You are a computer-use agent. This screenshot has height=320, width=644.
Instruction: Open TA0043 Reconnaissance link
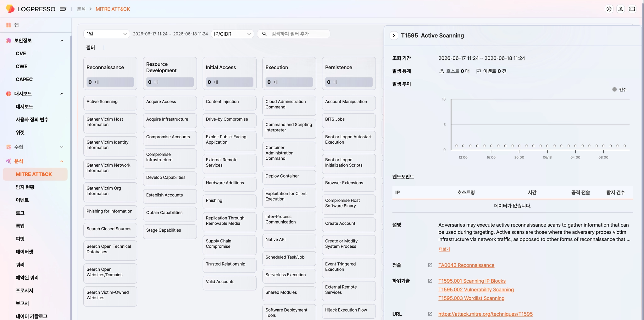pos(466,265)
